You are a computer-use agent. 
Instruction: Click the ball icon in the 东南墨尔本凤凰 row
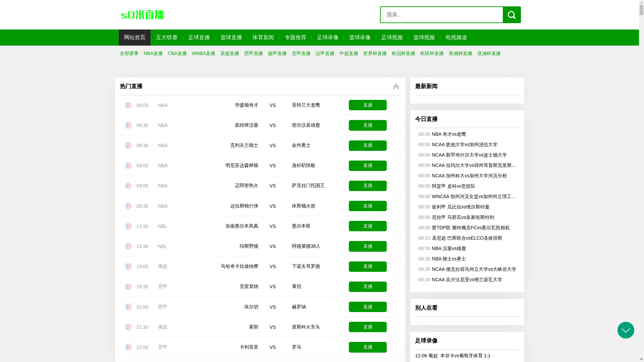pos(128,226)
